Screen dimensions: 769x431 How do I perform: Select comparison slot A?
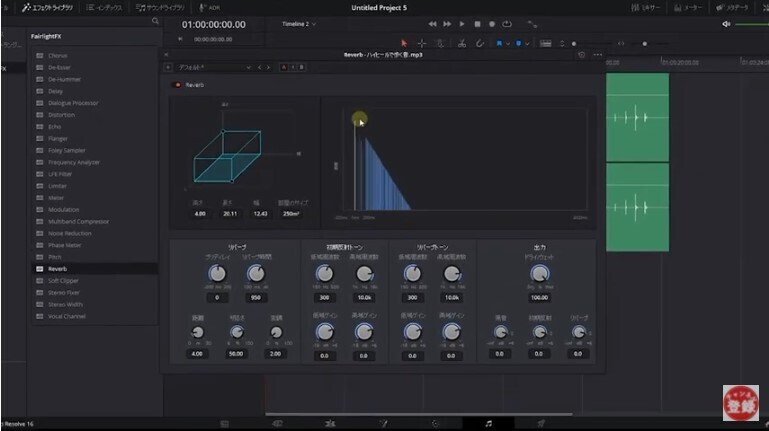(x=283, y=67)
